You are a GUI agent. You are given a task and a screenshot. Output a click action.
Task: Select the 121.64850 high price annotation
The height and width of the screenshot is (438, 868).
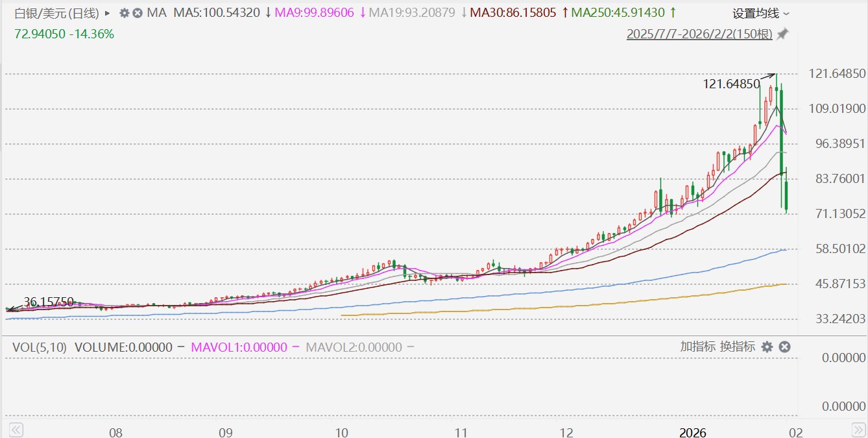pyautogui.click(x=731, y=84)
